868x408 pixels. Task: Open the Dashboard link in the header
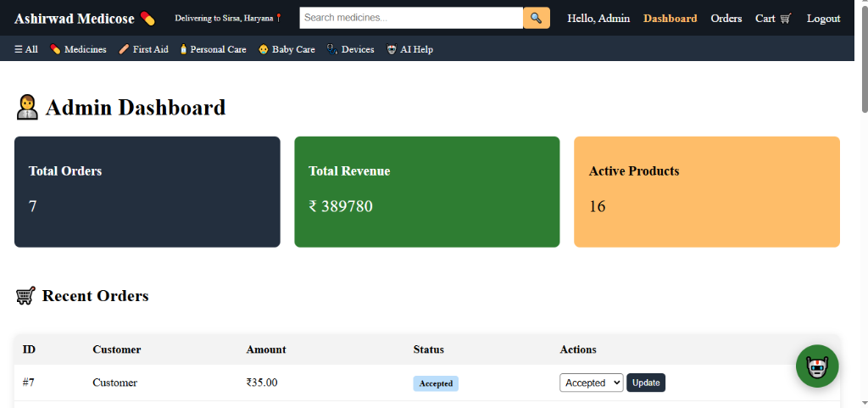pos(670,19)
